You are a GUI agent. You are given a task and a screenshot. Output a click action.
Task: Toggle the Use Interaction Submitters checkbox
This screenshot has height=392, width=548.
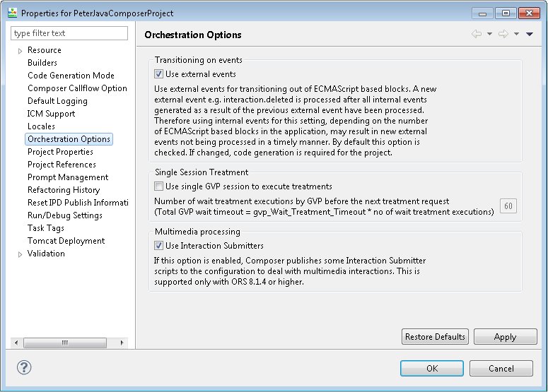click(x=158, y=246)
